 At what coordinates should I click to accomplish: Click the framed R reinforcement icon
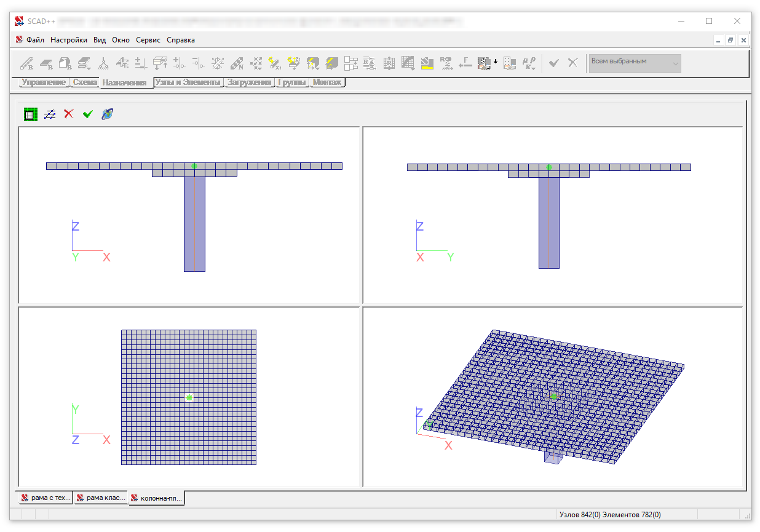tap(389, 63)
